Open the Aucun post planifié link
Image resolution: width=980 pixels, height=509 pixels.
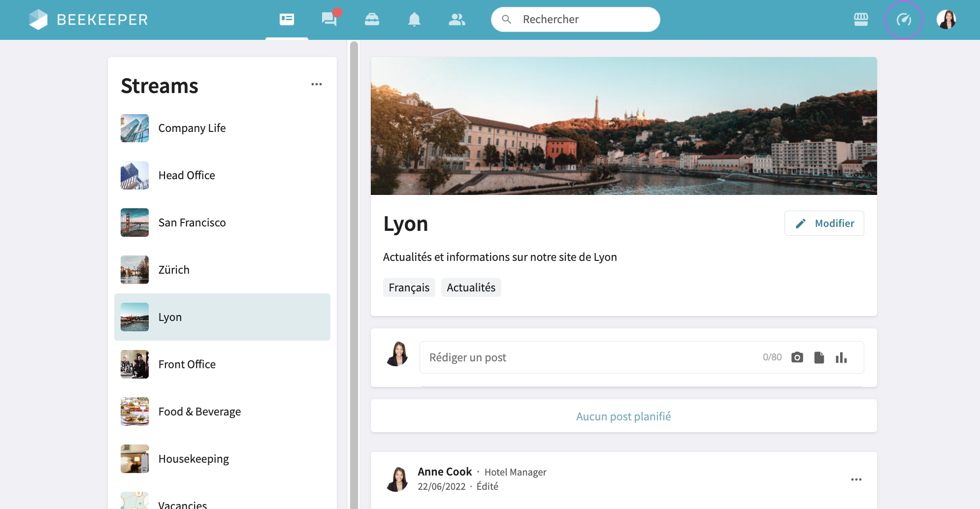click(x=623, y=416)
